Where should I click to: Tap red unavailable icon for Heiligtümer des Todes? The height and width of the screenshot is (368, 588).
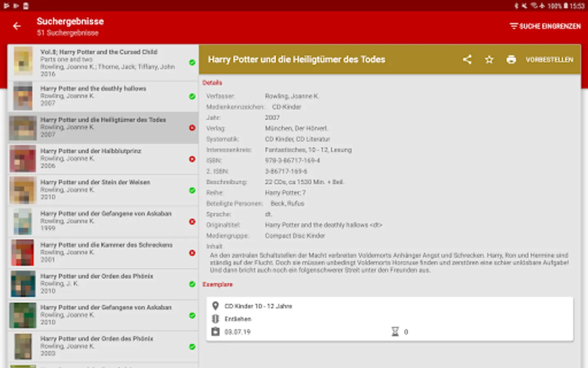tap(192, 128)
